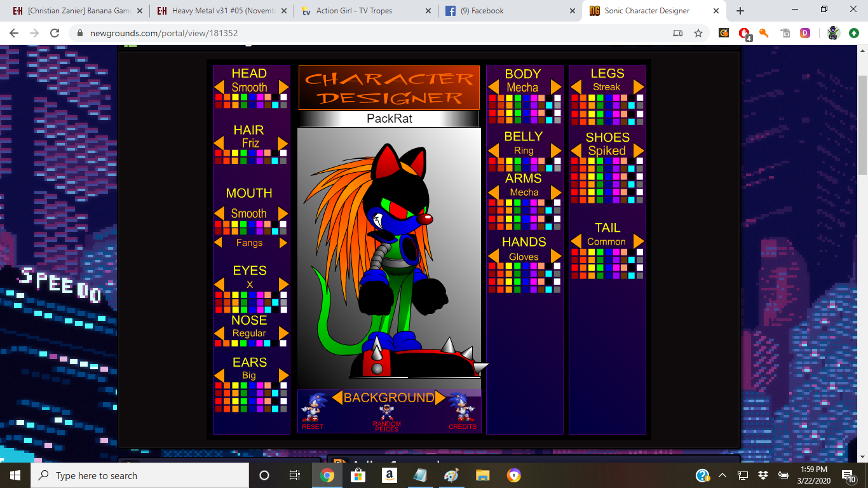
Task: Open a new browser tab
Action: 740,11
